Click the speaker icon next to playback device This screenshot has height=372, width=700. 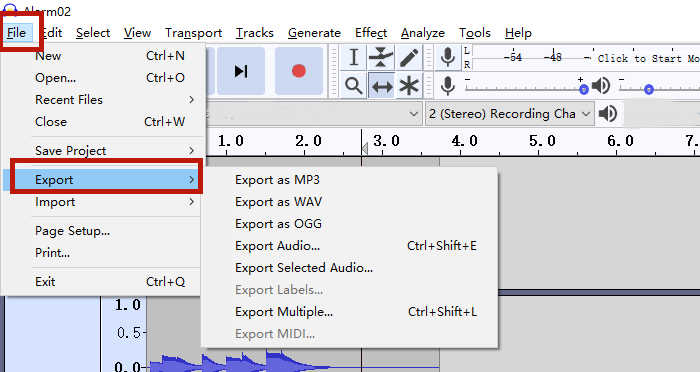tap(608, 113)
